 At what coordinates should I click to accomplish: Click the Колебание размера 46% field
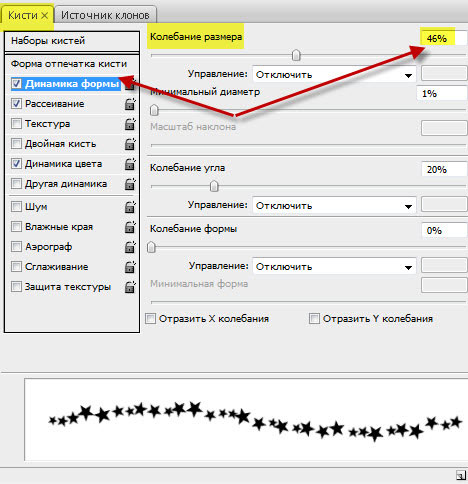444,38
